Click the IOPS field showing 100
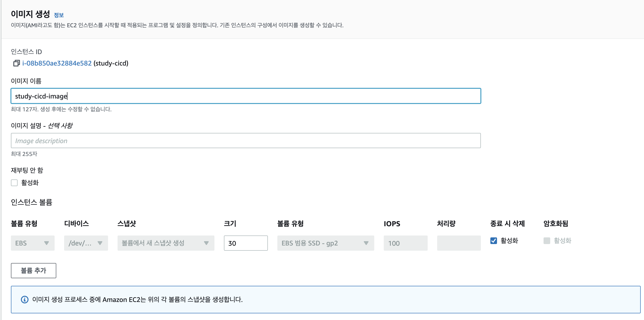The image size is (644, 320). 405,243
